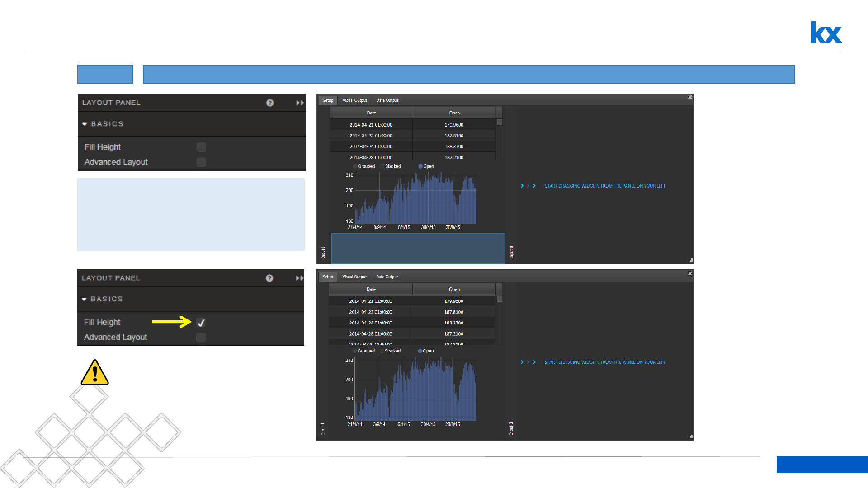This screenshot has height=488, width=868.
Task: Collapse bottom Layout Panel with double-arrow icon
Action: pos(299,278)
